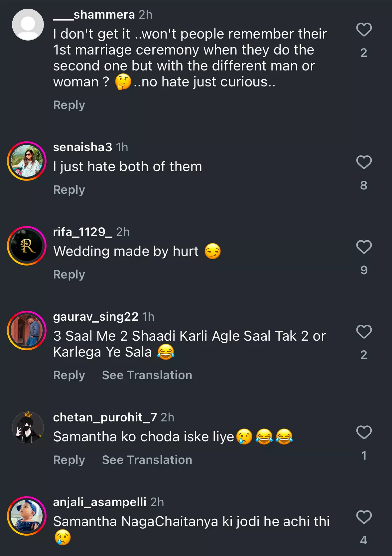Heart the chetan_purohit_7 comment

[364, 432]
